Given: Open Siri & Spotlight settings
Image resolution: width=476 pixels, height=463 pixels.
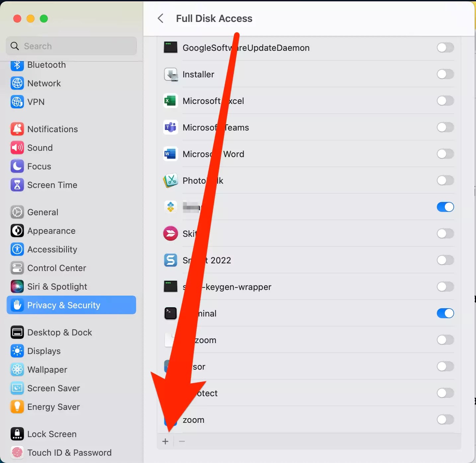Looking at the screenshot, I should pyautogui.click(x=57, y=286).
